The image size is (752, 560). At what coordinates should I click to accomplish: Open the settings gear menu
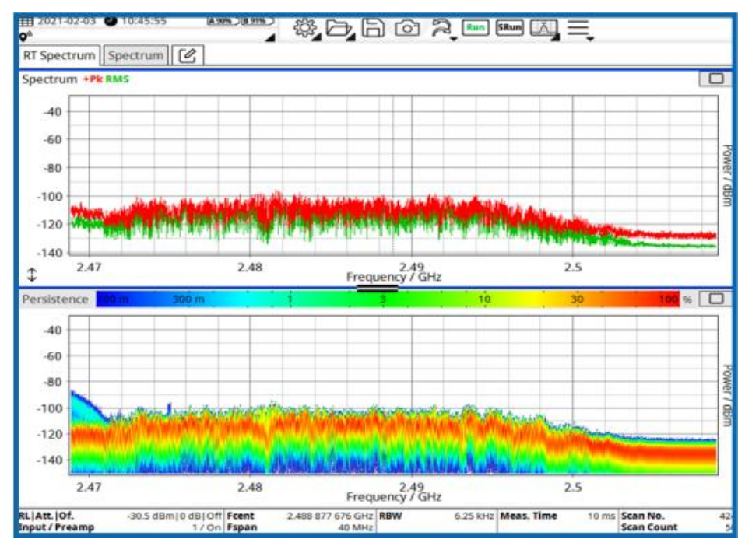306,28
